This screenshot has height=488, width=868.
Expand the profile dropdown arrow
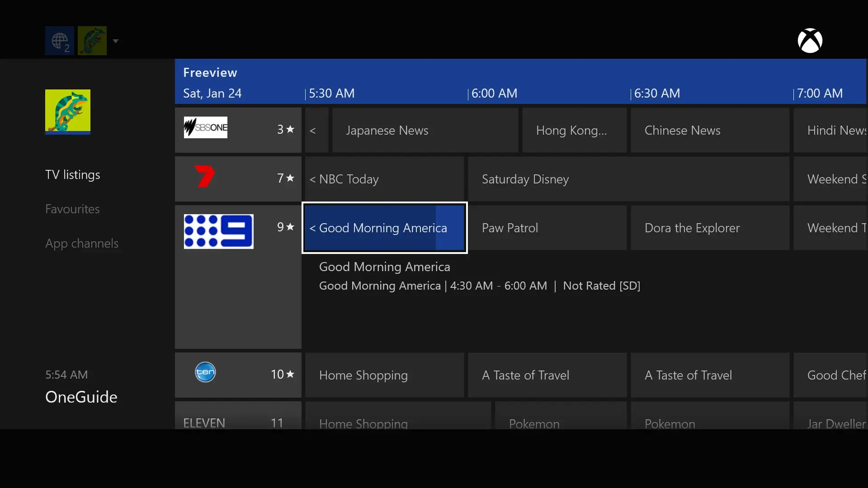[116, 41]
